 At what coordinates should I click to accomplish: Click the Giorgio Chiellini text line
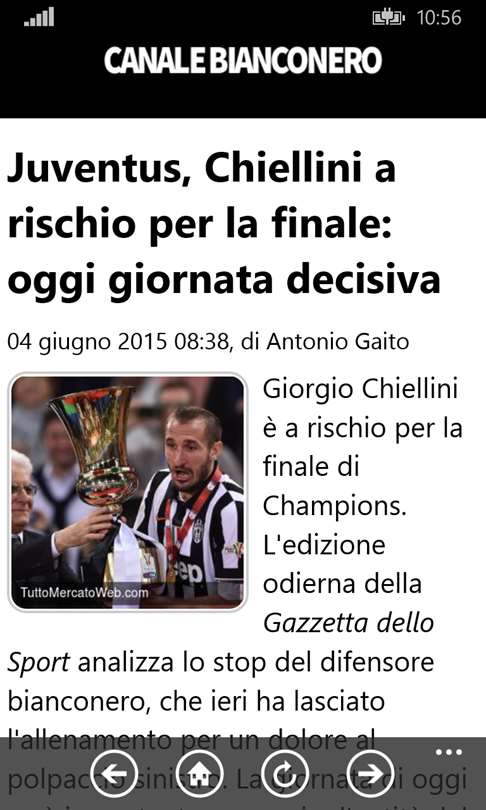tap(360, 388)
